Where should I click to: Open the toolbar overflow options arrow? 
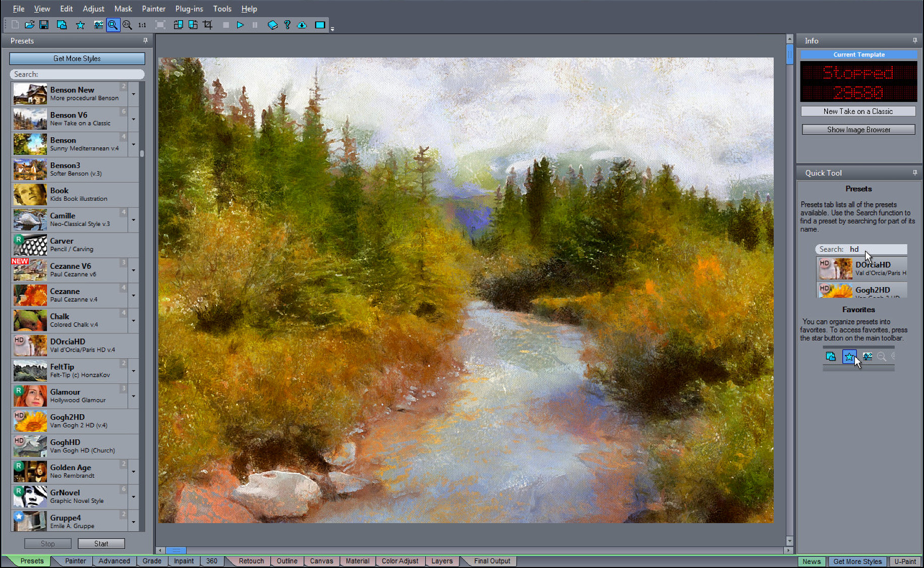[x=332, y=29]
